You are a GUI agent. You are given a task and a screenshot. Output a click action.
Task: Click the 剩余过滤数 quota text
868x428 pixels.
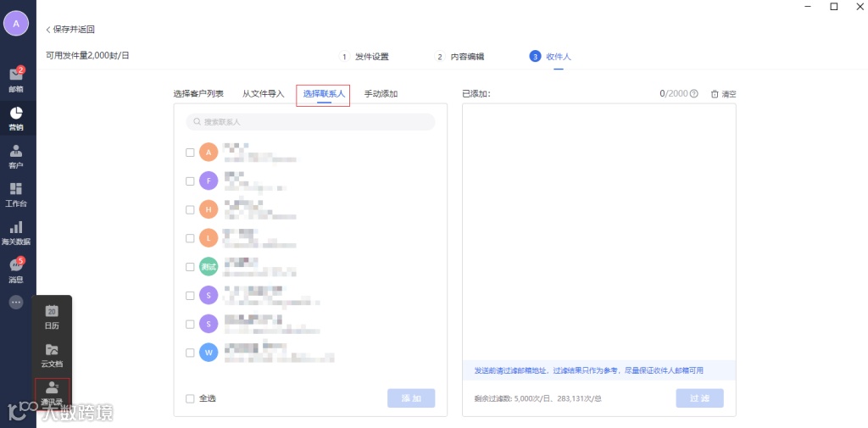pos(538,398)
